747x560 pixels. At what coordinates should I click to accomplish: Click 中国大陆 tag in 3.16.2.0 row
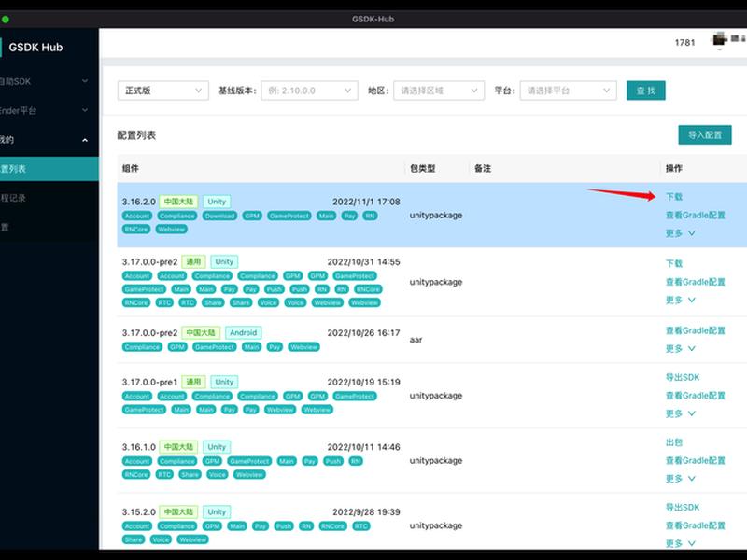click(178, 202)
